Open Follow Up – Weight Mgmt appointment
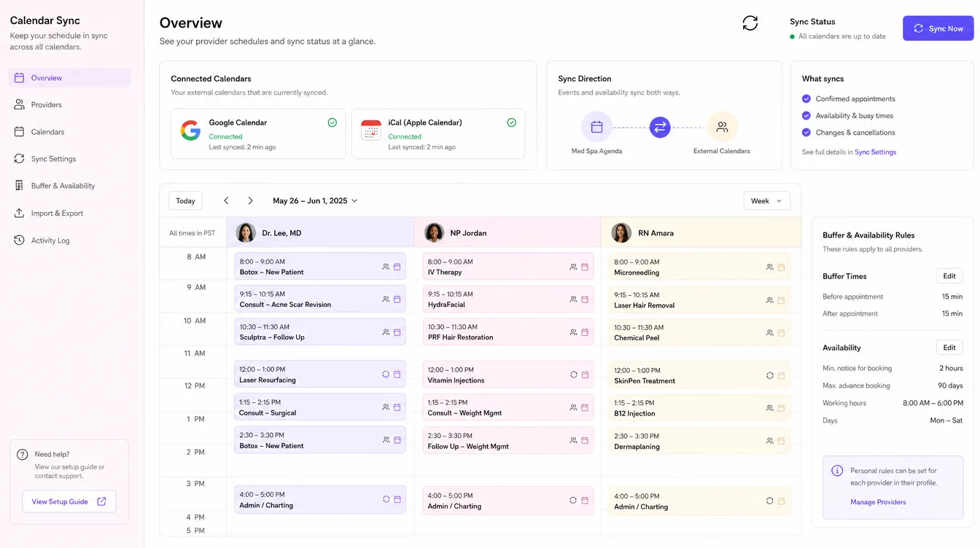This screenshot has height=548, width=980. tap(508, 441)
